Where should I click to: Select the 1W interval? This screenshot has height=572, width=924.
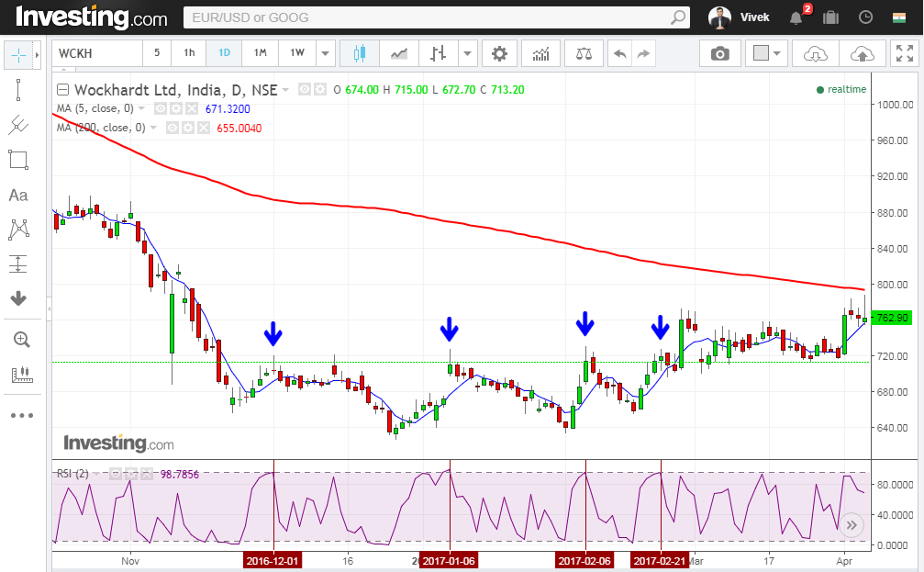297,53
